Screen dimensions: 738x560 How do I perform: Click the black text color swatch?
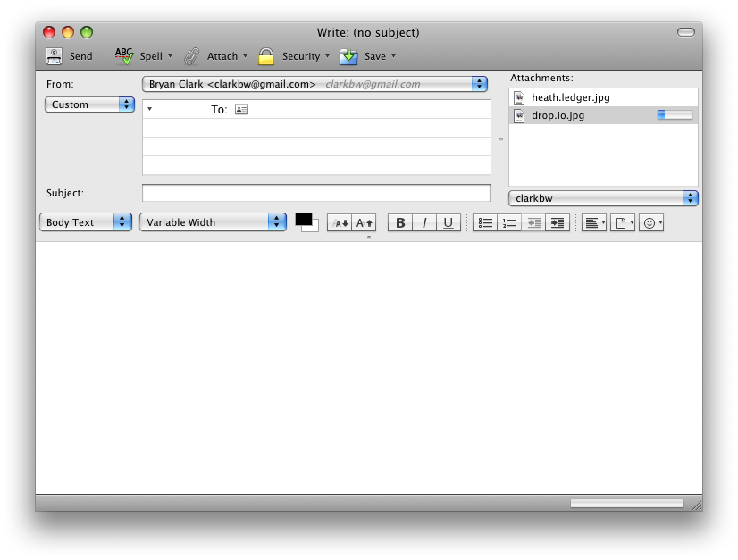tap(303, 220)
